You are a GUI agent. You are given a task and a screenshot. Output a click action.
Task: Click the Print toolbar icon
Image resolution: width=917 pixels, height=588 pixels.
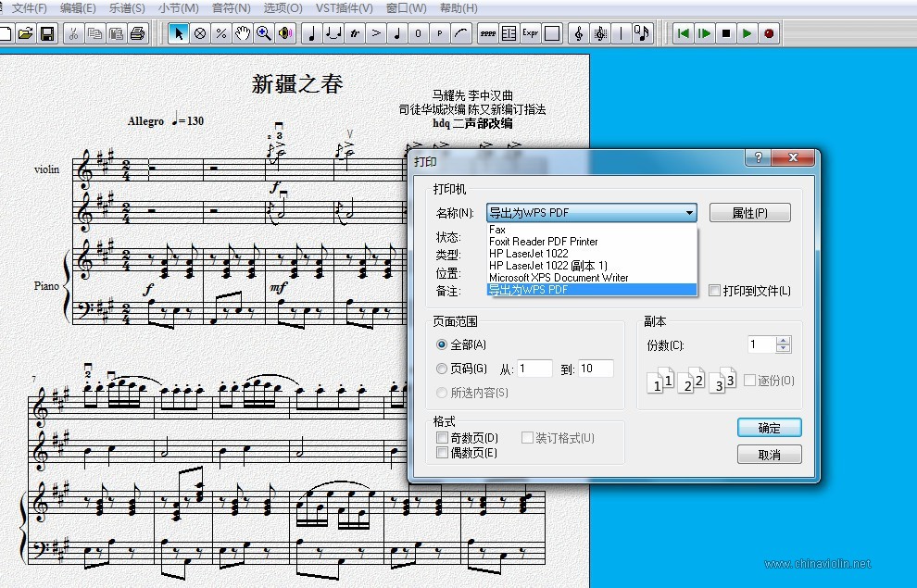coord(137,33)
